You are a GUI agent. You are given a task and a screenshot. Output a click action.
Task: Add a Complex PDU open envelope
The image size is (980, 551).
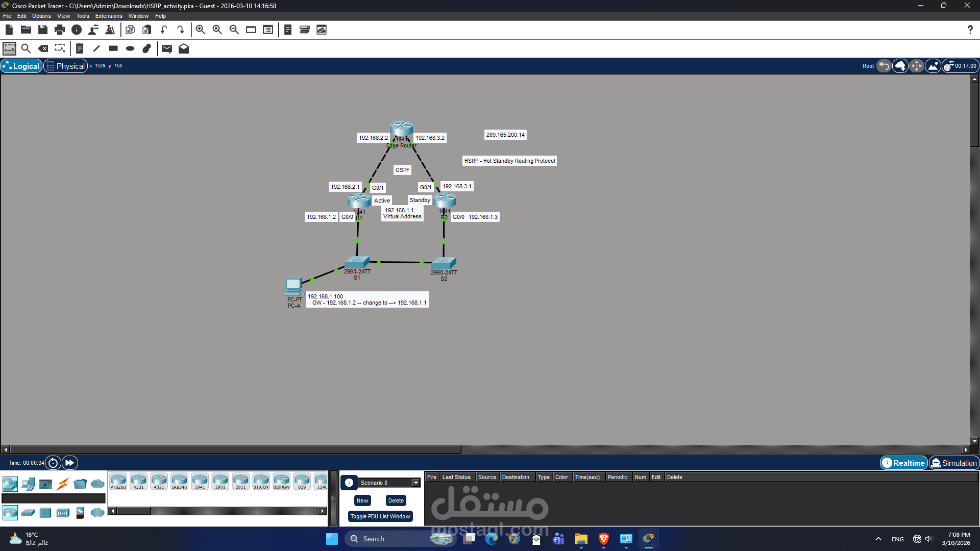(x=184, y=48)
